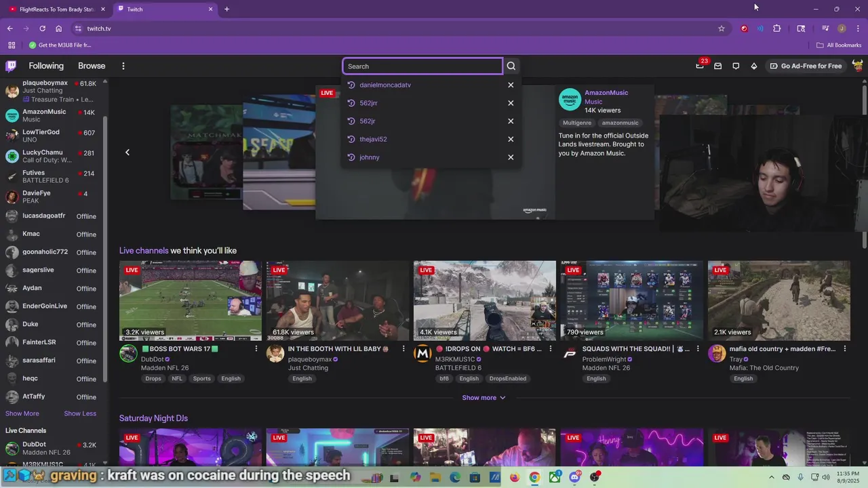Click Show Less in followed channels
Screen dimensions: 868x488
click(80, 413)
